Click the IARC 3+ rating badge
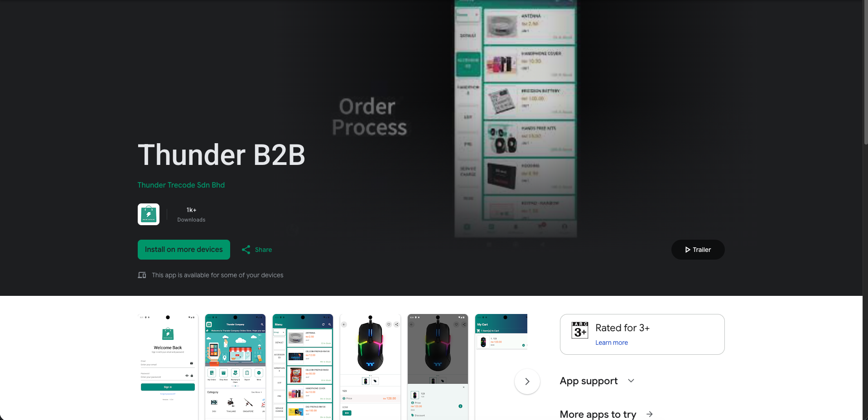 580,330
